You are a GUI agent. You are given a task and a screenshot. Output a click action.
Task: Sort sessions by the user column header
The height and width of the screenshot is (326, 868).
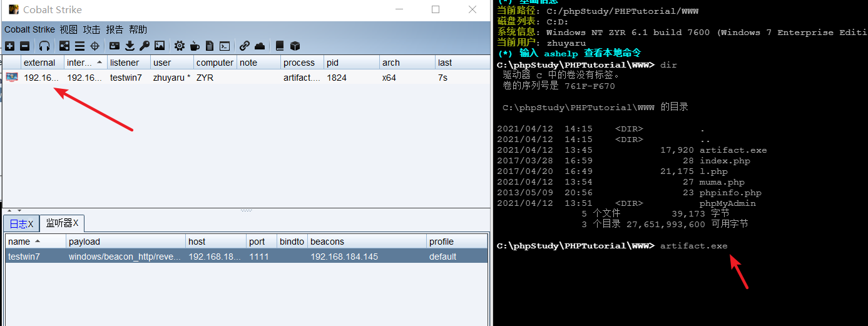[x=172, y=63]
